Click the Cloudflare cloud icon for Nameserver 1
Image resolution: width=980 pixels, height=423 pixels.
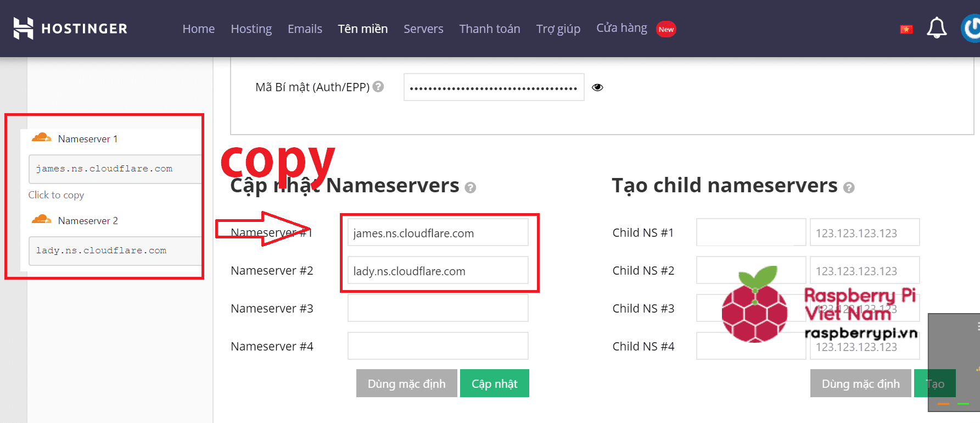42,138
